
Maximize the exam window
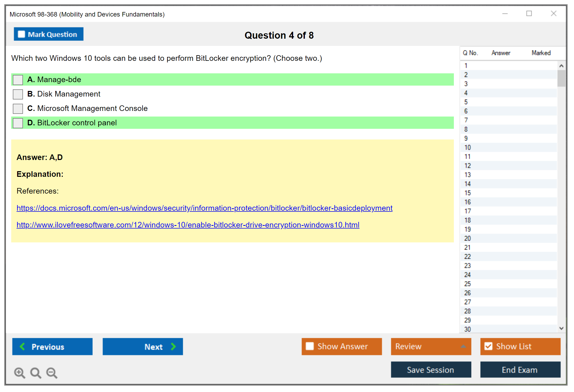[529, 14]
